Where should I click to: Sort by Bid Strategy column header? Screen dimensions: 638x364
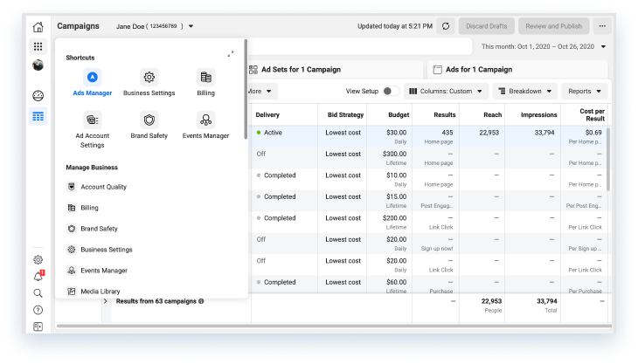pos(345,115)
